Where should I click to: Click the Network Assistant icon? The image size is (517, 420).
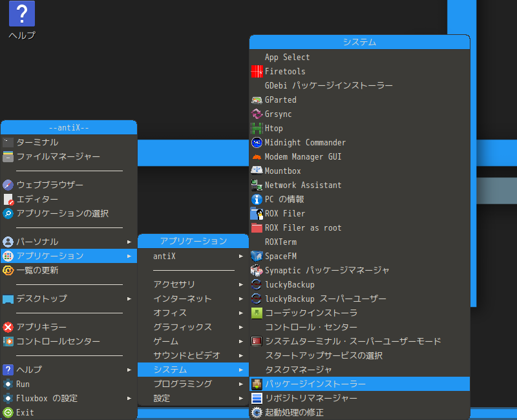point(257,185)
